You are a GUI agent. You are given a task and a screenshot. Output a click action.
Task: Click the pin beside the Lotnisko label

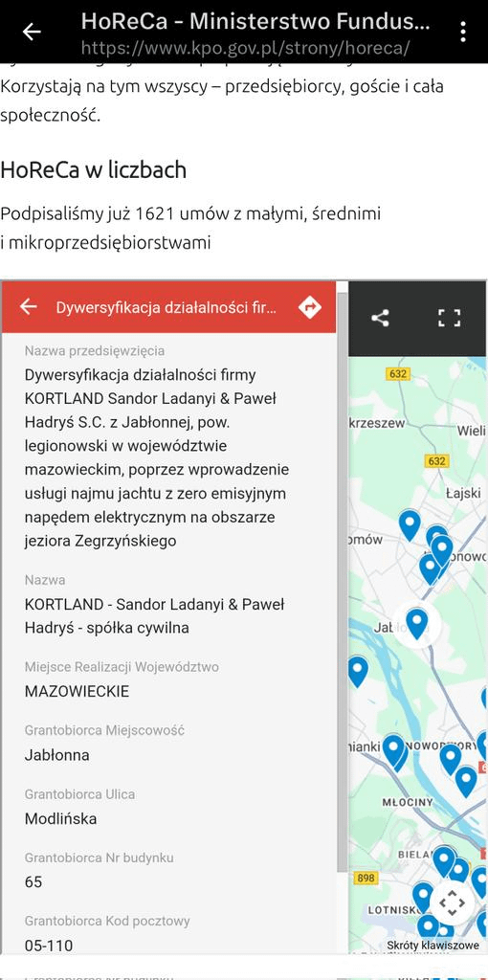pyautogui.click(x=423, y=897)
